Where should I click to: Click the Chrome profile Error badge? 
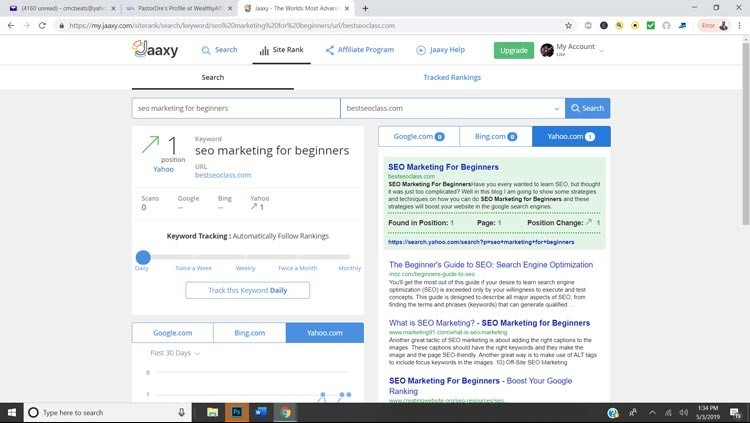(x=713, y=25)
